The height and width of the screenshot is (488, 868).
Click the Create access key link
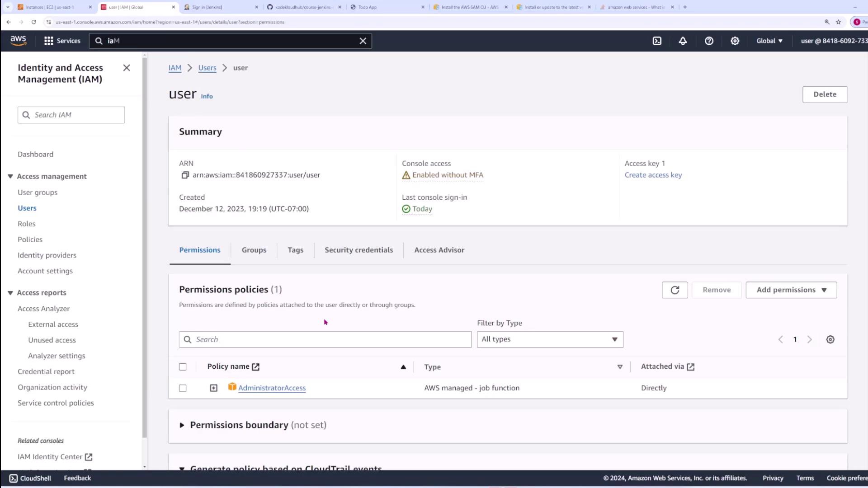click(653, 175)
